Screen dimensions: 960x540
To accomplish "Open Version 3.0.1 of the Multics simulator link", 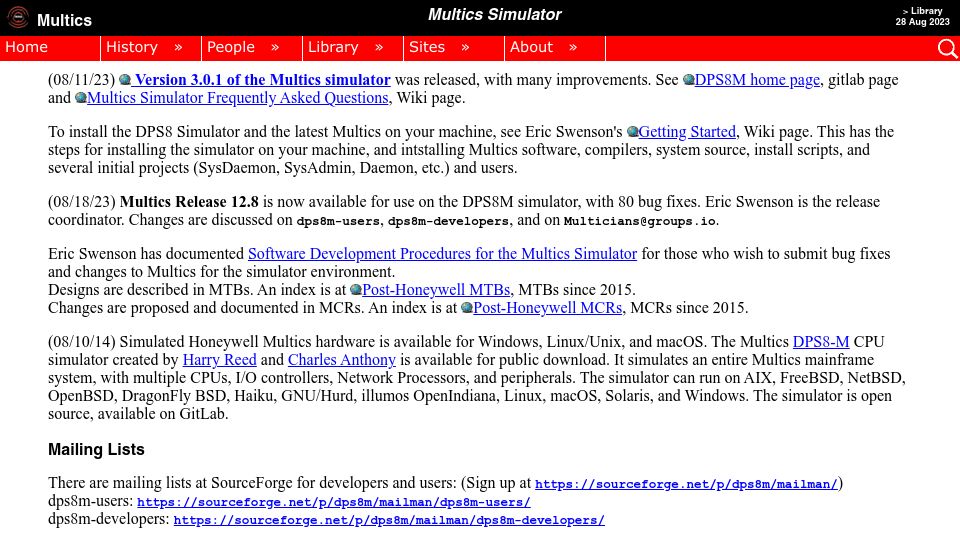I will (x=262, y=80).
